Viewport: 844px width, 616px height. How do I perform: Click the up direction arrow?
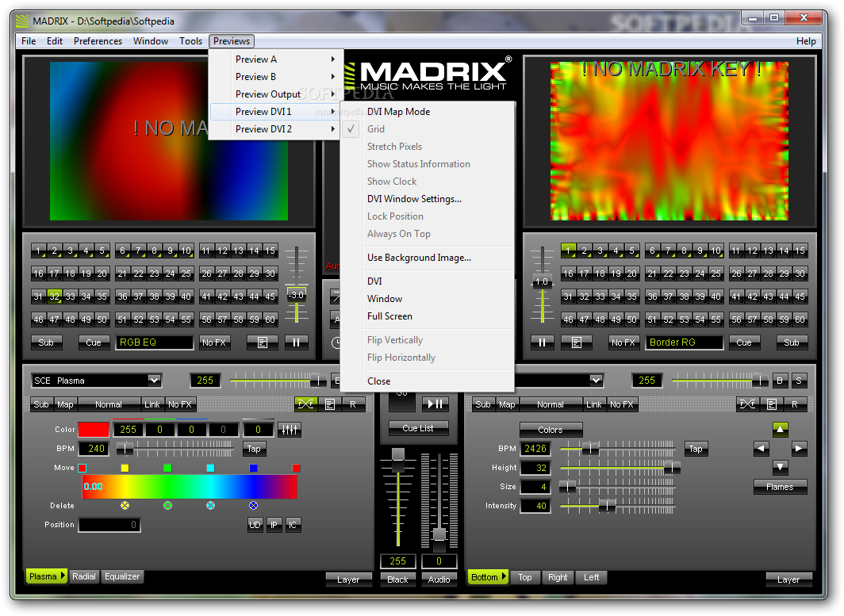(x=780, y=429)
